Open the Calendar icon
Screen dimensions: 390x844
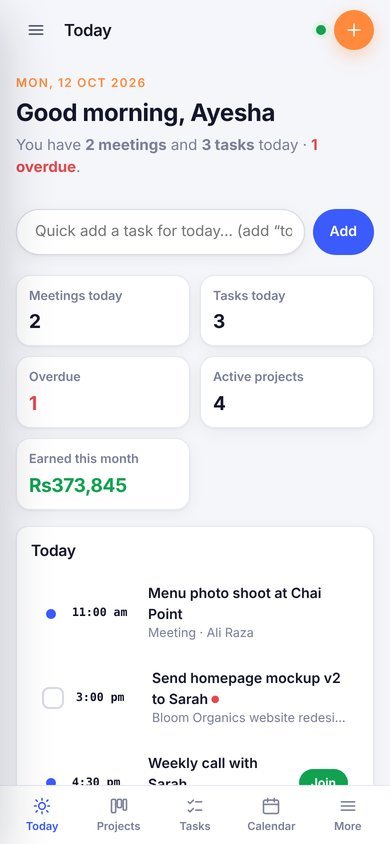(x=271, y=806)
